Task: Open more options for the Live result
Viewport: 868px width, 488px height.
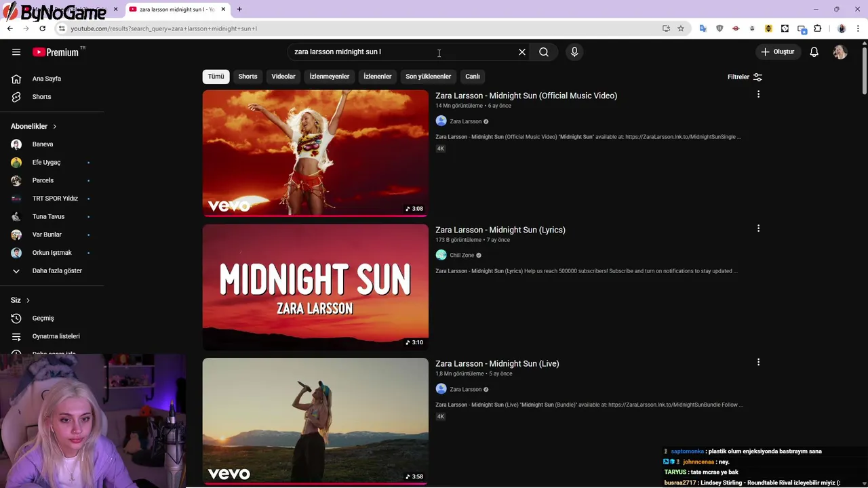Action: (758, 363)
